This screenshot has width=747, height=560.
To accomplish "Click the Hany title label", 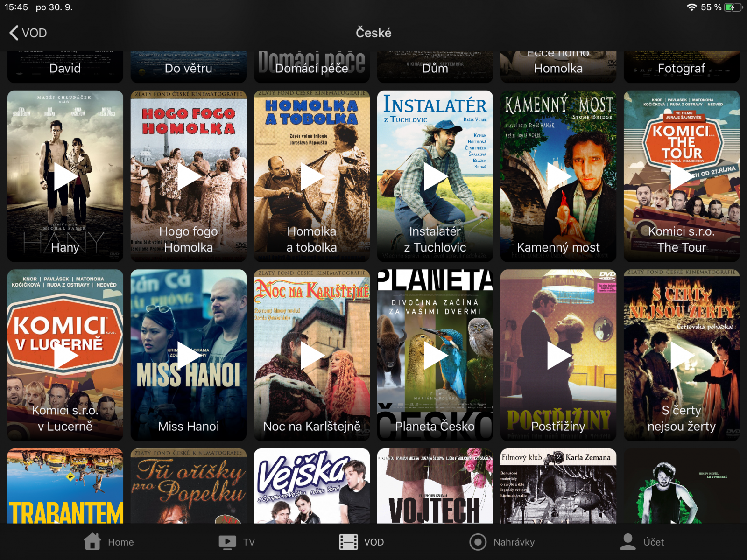I will pos(65,247).
